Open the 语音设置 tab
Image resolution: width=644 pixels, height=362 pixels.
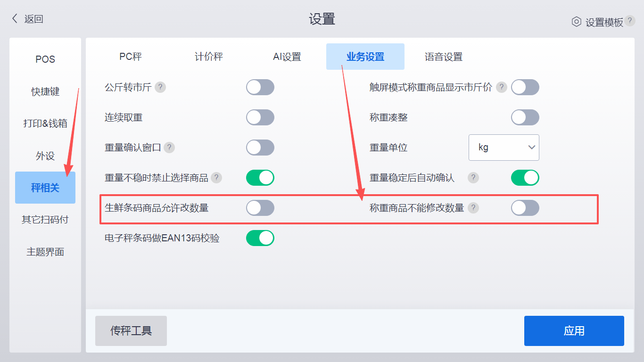pos(443,57)
